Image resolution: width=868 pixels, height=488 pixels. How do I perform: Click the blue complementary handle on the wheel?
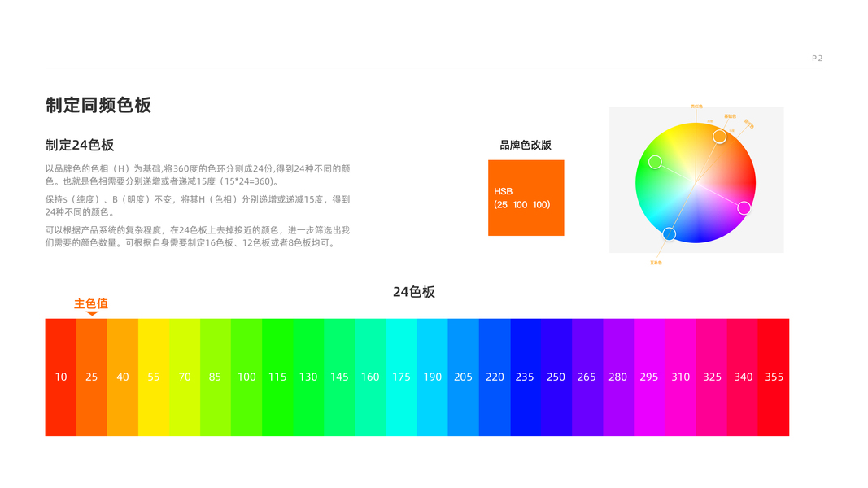[670, 234]
